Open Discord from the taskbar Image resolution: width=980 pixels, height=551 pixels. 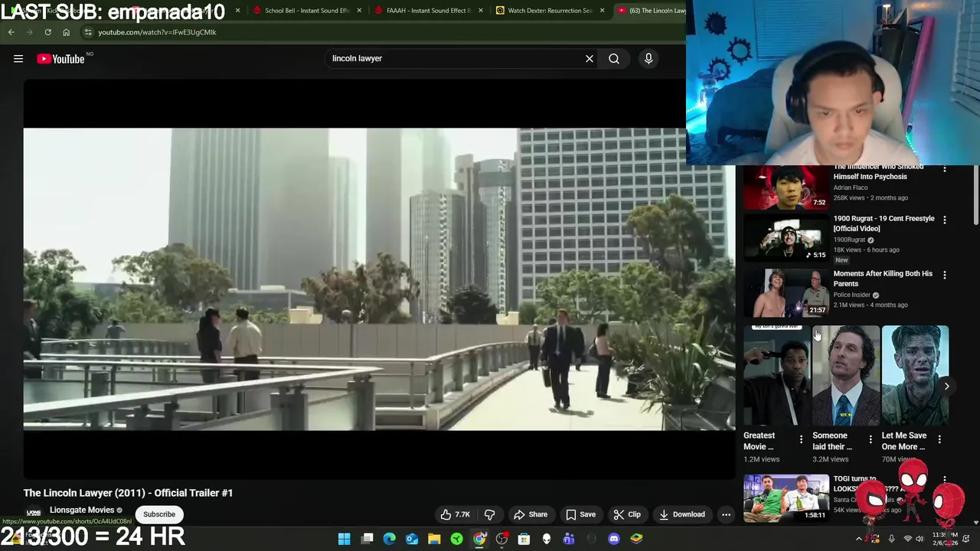click(x=614, y=539)
